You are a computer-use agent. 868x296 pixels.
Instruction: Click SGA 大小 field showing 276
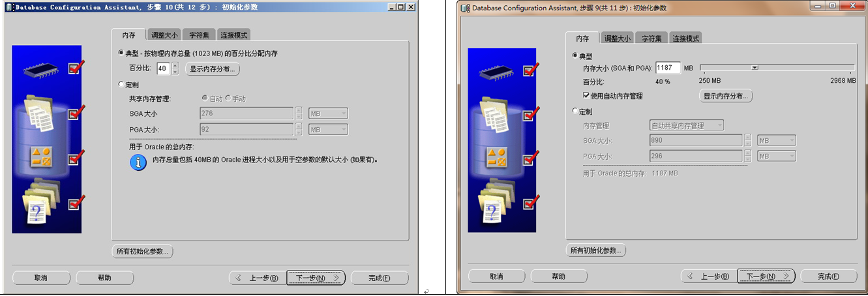247,113
